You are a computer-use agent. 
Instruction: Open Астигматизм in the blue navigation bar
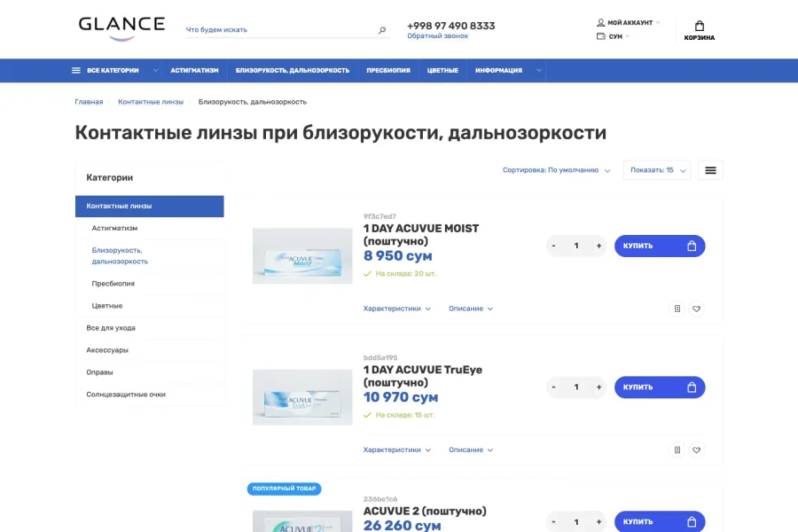(194, 70)
